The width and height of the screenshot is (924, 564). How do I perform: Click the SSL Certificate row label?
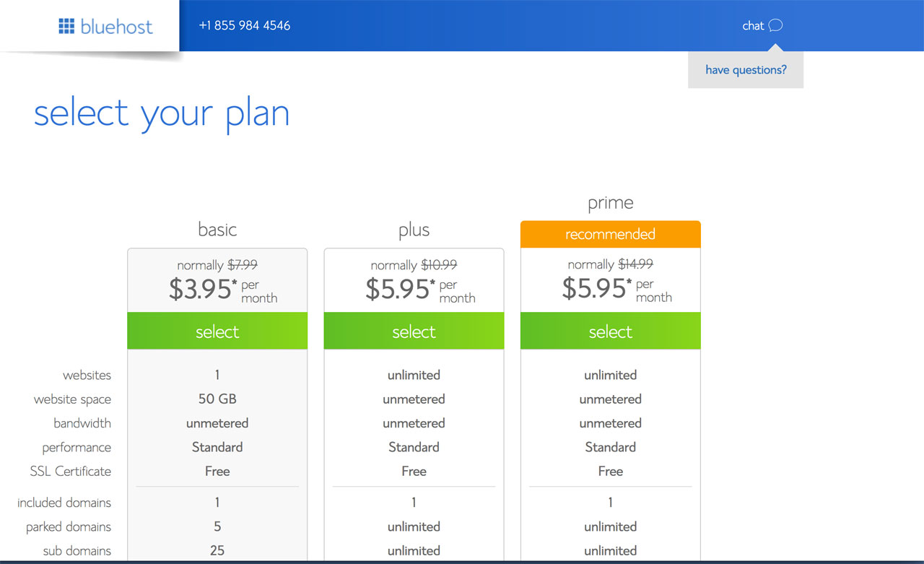(x=71, y=471)
